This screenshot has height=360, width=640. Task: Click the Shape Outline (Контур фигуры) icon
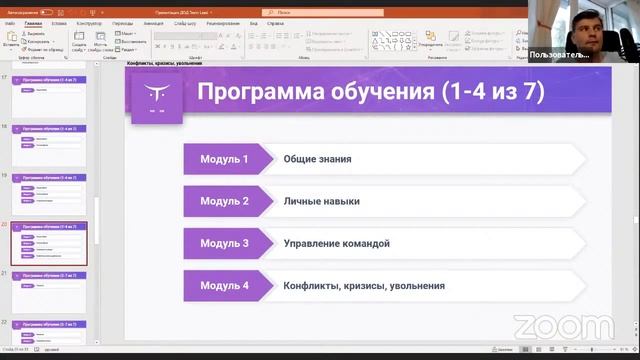(x=468, y=41)
